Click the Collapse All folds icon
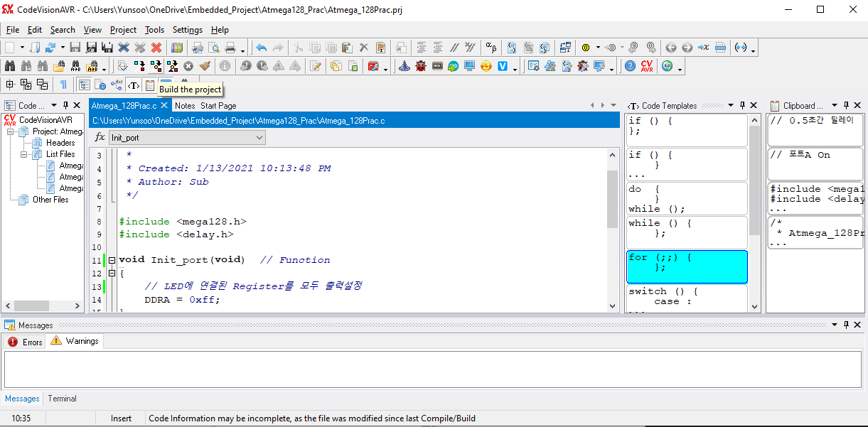 coord(42,85)
